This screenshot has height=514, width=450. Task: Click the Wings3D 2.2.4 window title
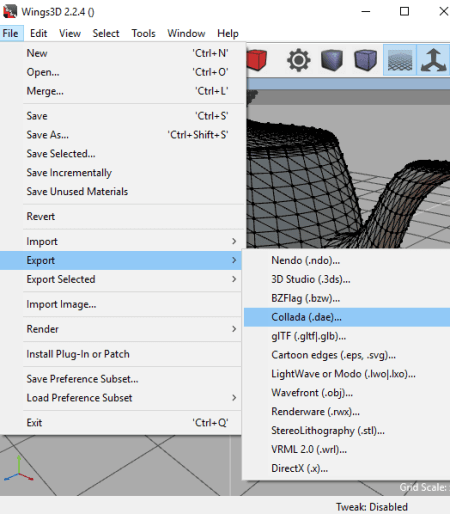point(58,12)
